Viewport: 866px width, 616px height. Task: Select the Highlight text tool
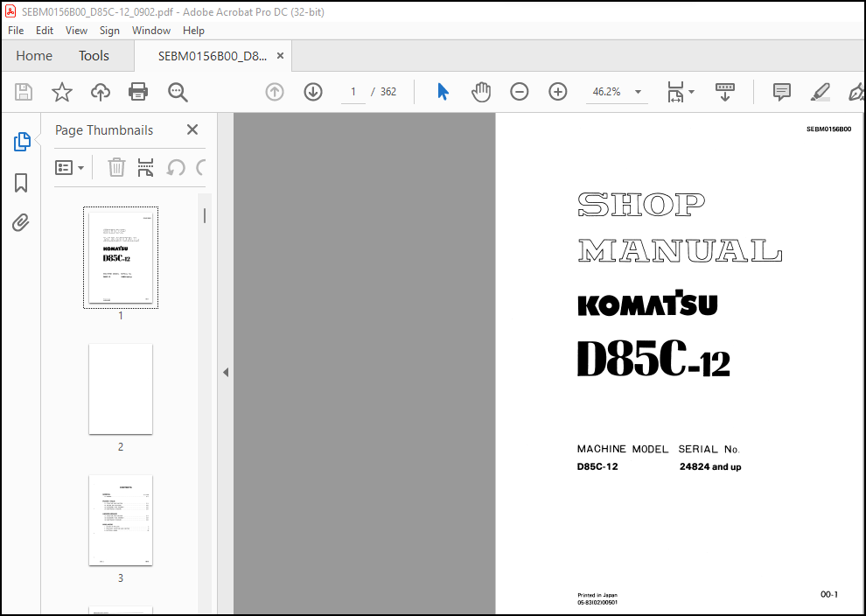[821, 92]
